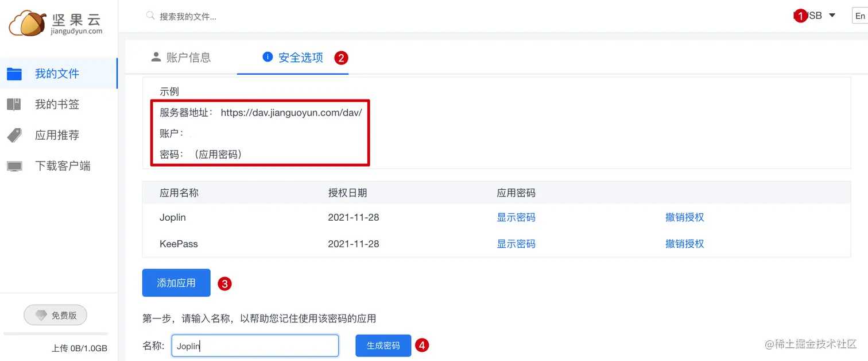Screen dimensions: 868x361
Task: Focus the 搜索我的文件 search field
Action: [x=188, y=17]
